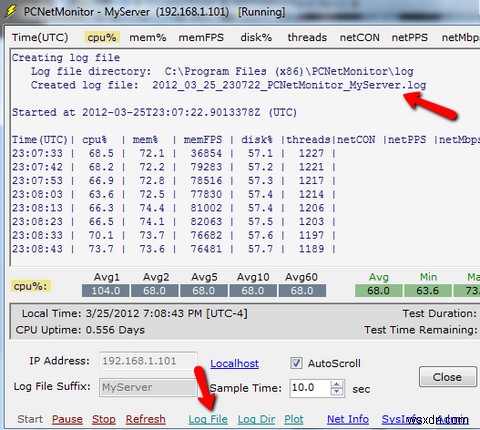Click the Creating log file line
The width and height of the screenshot is (480, 430).
(x=66, y=58)
